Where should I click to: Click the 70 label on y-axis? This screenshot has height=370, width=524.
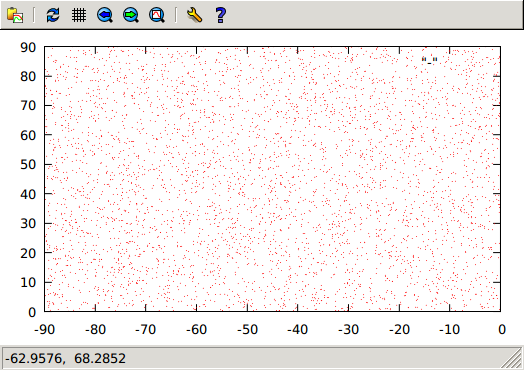tap(28, 106)
